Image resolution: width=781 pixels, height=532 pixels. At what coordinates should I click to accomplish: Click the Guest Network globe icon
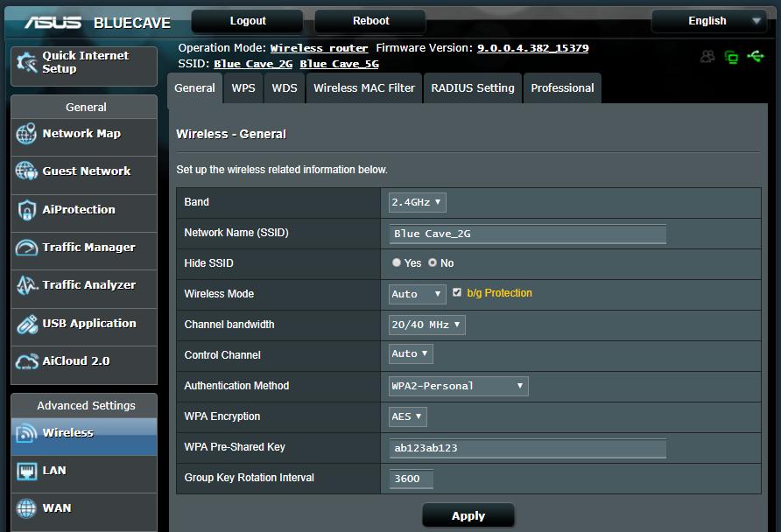pos(26,171)
